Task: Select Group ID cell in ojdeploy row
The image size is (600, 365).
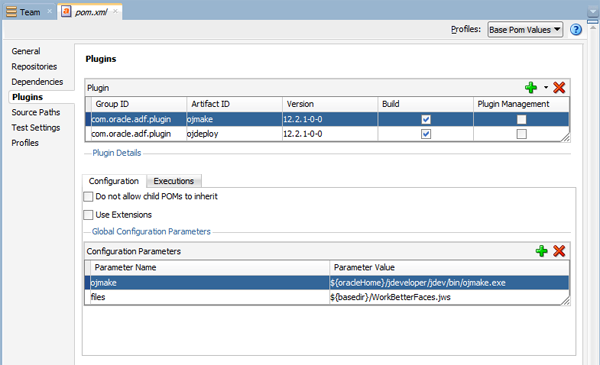Action: [x=139, y=134]
